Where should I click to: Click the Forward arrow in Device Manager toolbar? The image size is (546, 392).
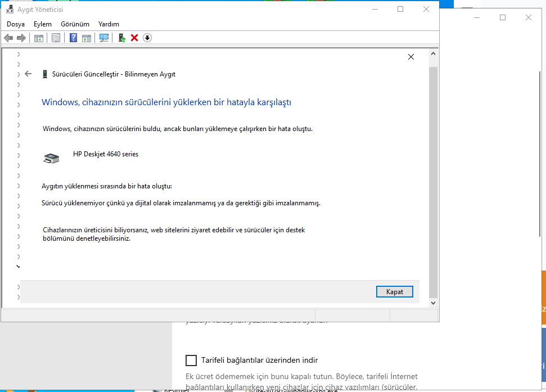[21, 38]
